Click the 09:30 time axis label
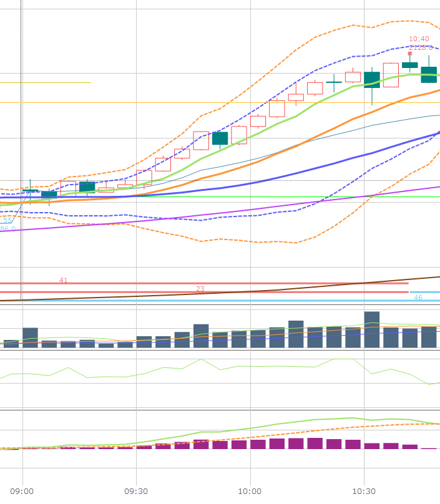The height and width of the screenshot is (504, 440). 136,491
